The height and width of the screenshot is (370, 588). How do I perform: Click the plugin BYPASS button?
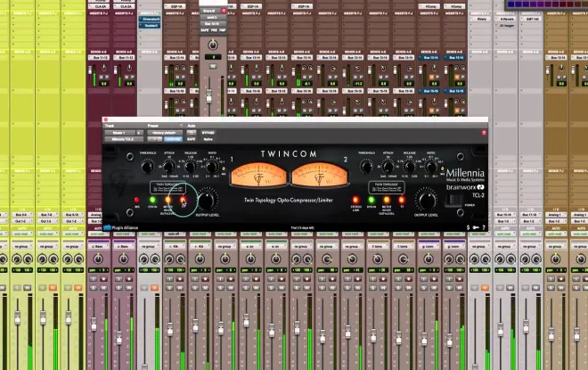click(208, 133)
